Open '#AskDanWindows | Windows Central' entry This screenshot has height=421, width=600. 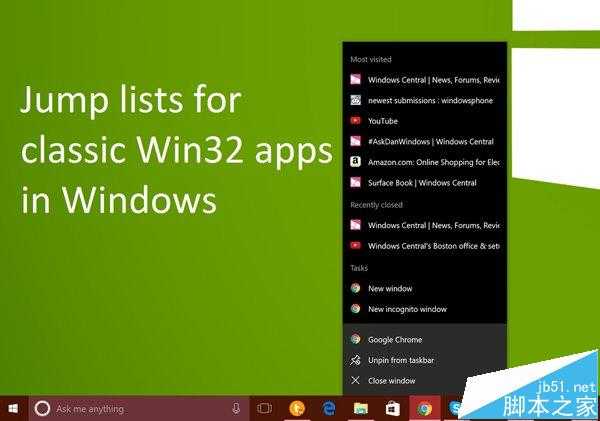(425, 142)
